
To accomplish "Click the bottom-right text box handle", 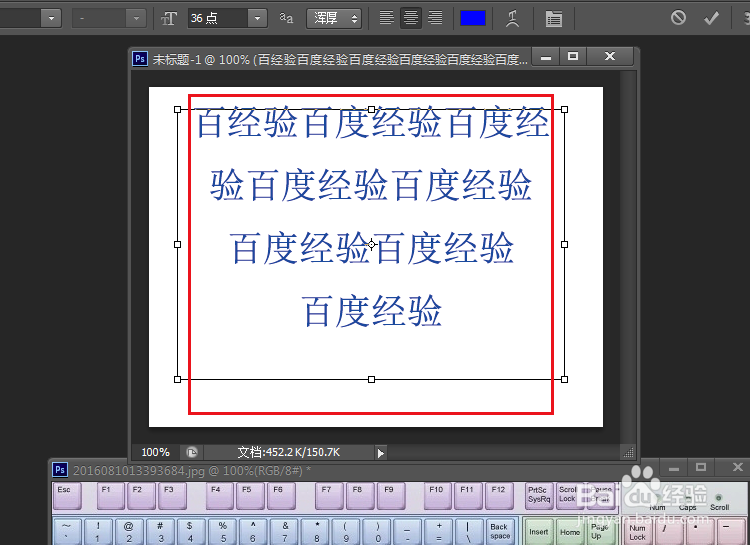I will (x=564, y=379).
